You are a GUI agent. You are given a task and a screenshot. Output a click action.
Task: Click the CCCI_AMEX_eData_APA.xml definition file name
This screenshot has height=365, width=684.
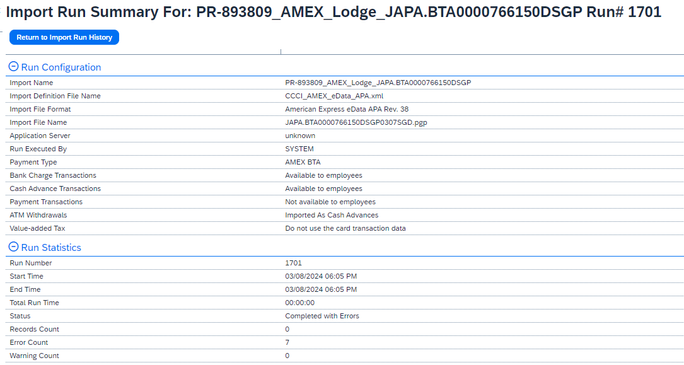click(334, 96)
